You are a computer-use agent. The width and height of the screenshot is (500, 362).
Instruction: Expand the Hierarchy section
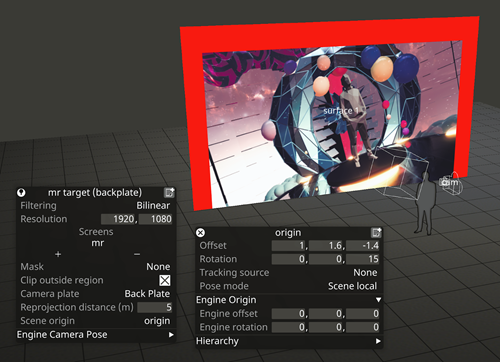[x=289, y=341]
